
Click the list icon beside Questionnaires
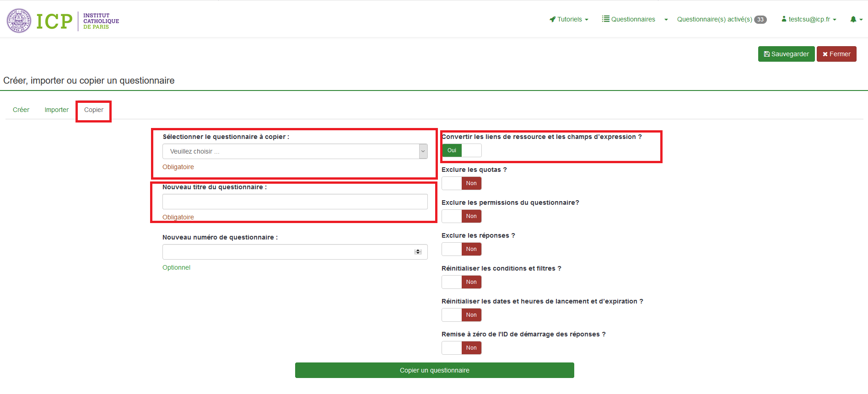pos(605,19)
